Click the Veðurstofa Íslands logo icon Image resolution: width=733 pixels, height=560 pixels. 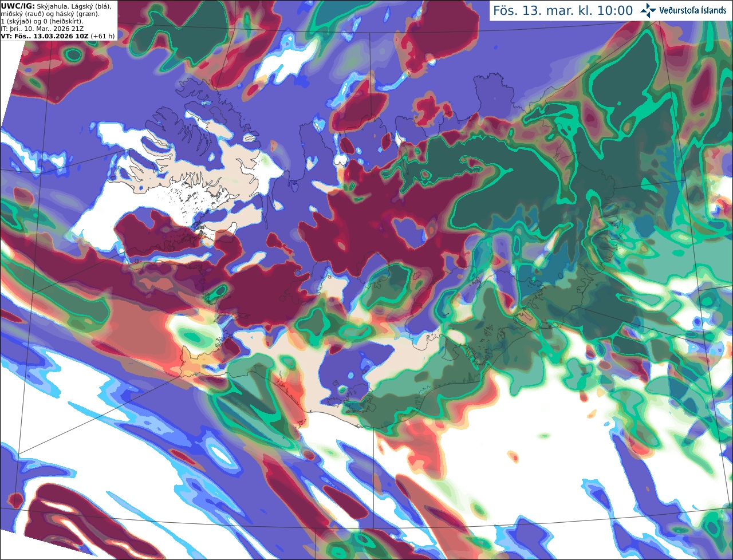pyautogui.click(x=648, y=10)
